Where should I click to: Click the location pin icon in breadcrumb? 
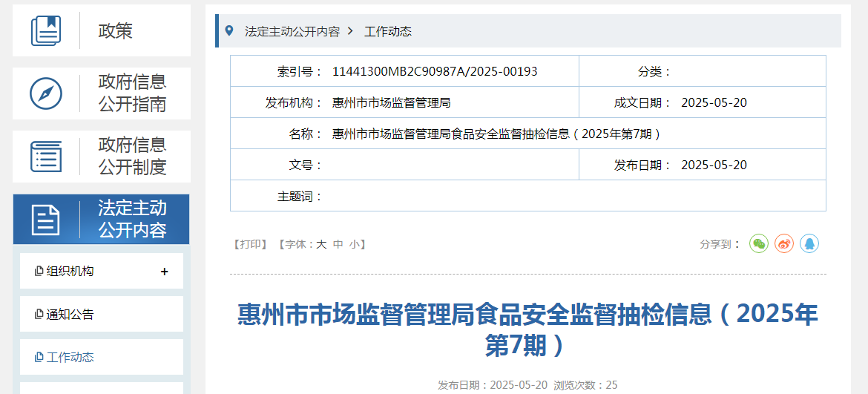pos(229,30)
